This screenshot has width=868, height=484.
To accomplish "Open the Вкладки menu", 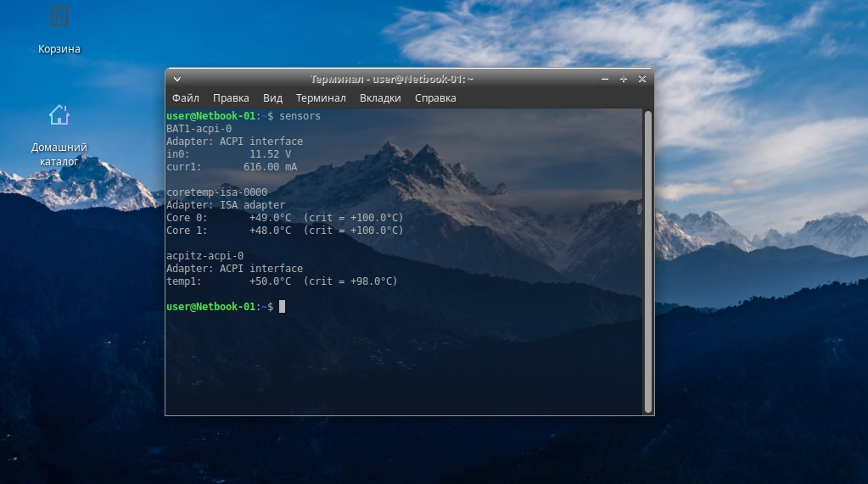I will coord(380,98).
